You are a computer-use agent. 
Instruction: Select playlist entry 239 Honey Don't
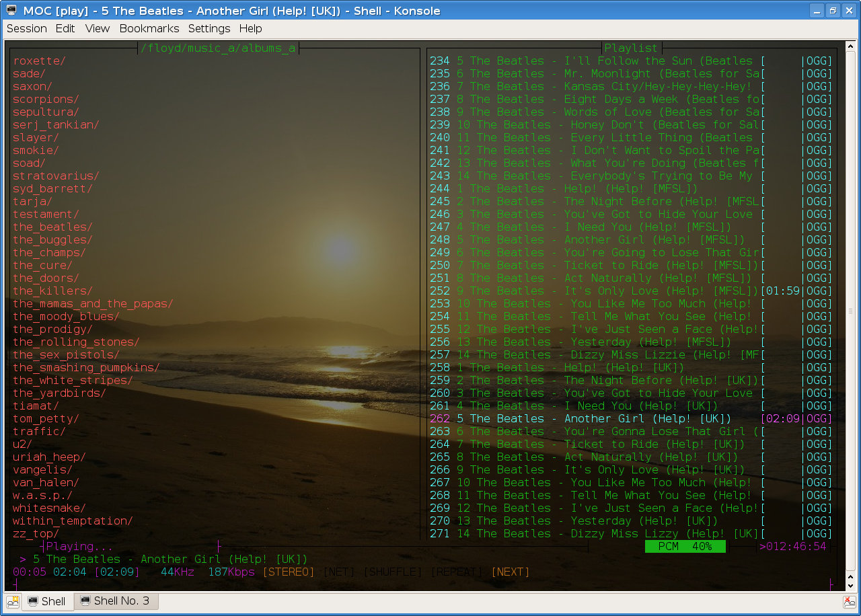[x=631, y=125]
